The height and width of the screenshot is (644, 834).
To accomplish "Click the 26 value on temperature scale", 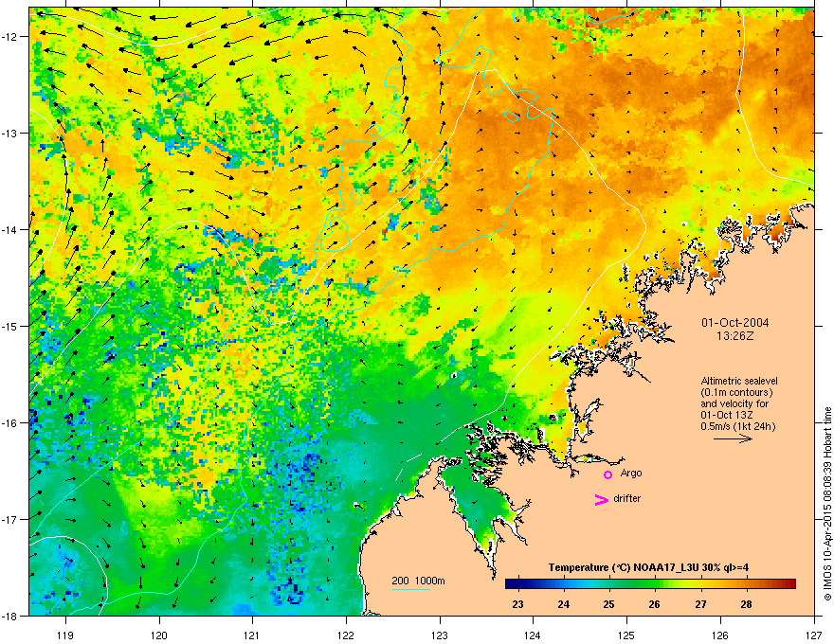I will [x=655, y=604].
